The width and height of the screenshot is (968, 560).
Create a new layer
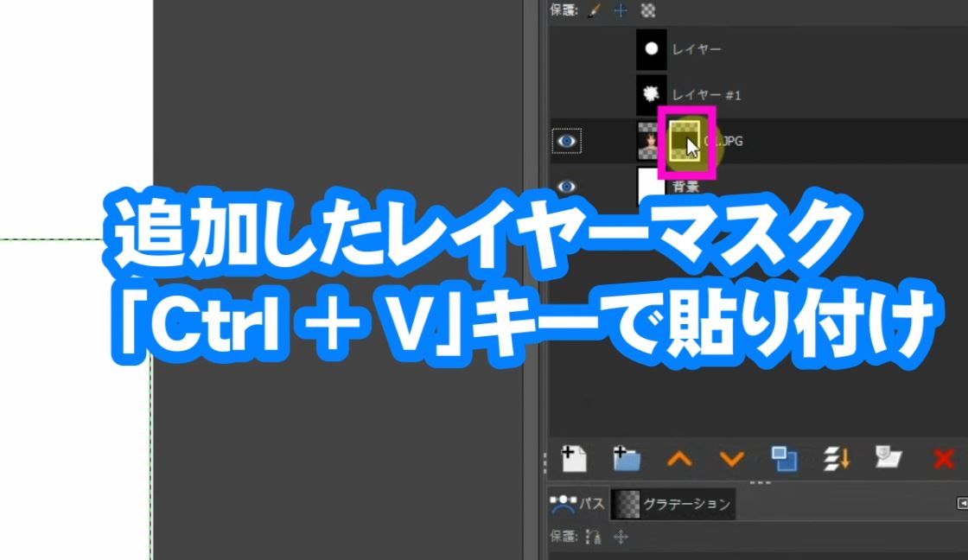[x=574, y=459]
